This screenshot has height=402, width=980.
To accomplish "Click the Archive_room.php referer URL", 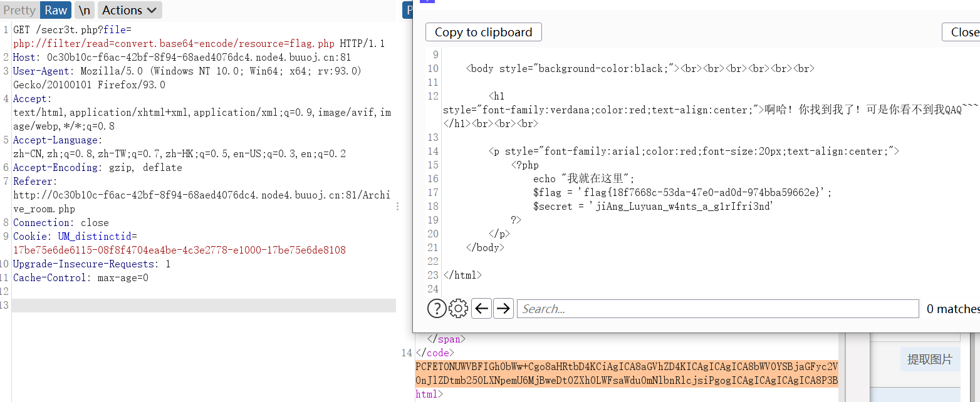I will pos(202,202).
